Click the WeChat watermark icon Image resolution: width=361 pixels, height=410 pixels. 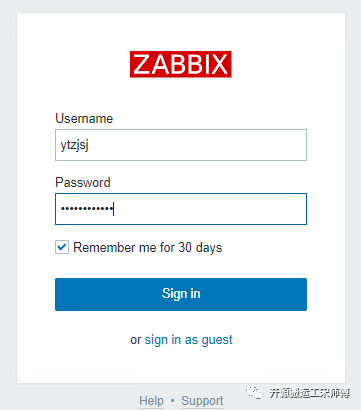pyautogui.click(x=255, y=393)
